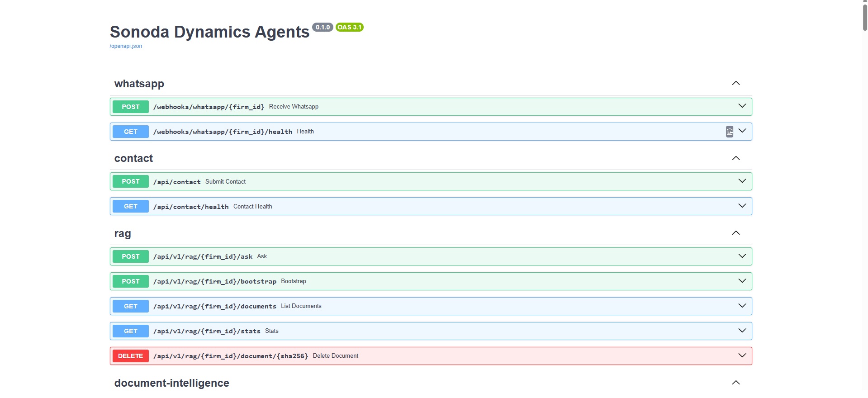Collapse the document-intelligence section
Image resolution: width=868 pixels, height=398 pixels.
pyautogui.click(x=736, y=383)
